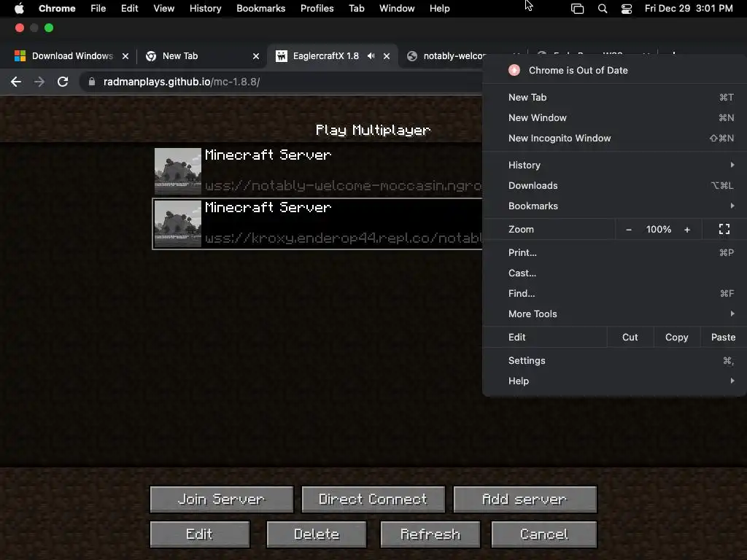Image resolution: width=747 pixels, height=560 pixels.
Task: Click the Eaglercraft favicon on active tab
Action: point(282,56)
